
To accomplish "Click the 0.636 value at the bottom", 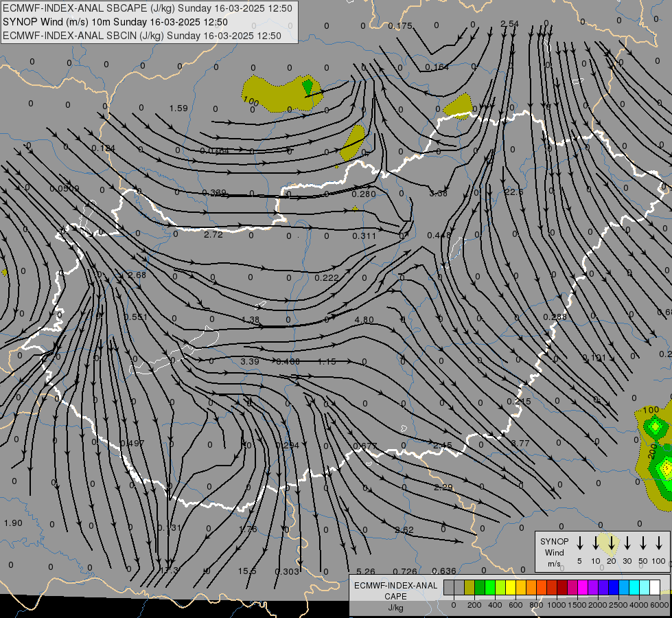I will (444, 571).
